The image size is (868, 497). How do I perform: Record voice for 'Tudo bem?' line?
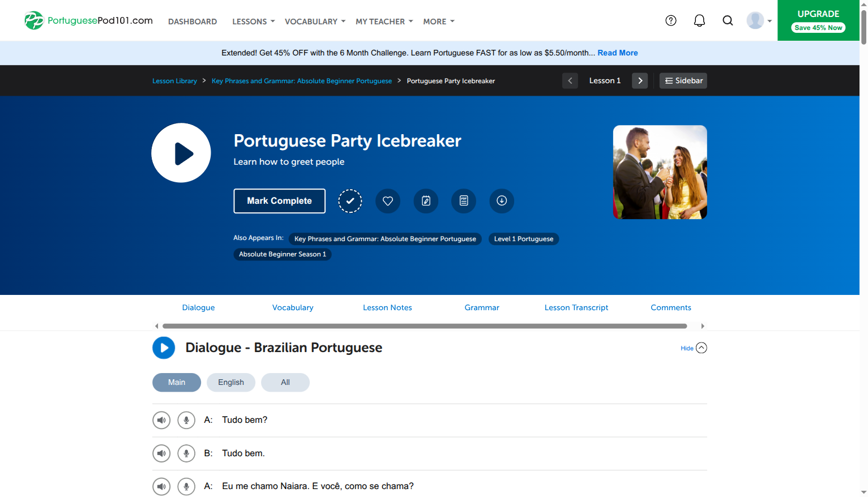(186, 420)
